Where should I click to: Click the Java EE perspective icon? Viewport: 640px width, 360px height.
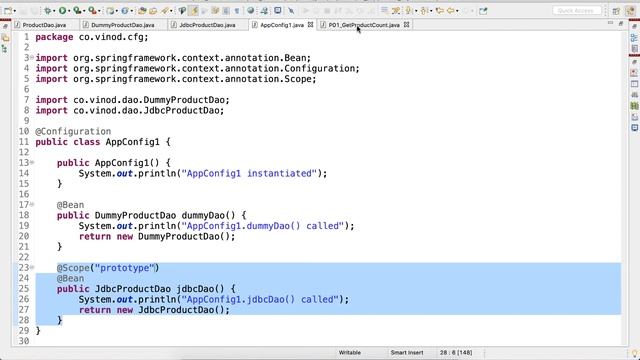pyautogui.click(x=631, y=11)
